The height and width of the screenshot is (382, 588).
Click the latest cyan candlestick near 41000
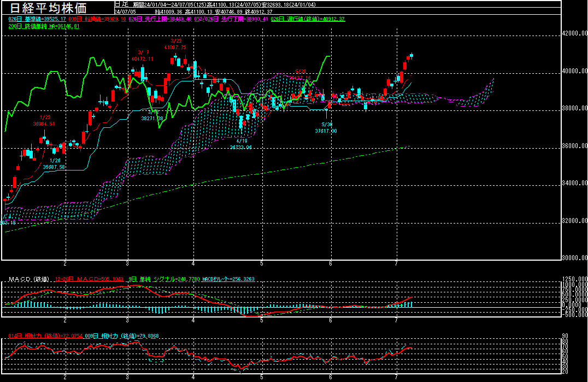coord(411,56)
